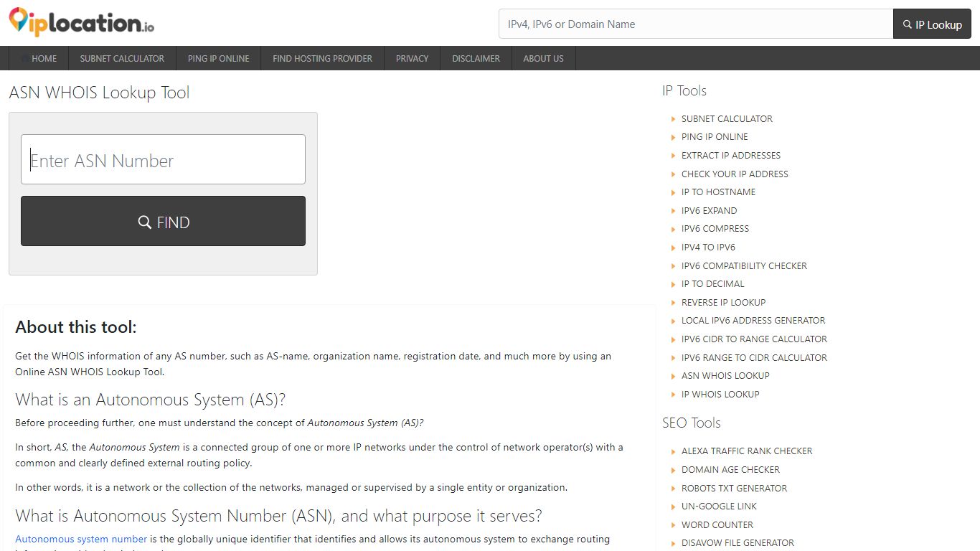Focus the IPv4, IPv6 or Domain Name field
980x551 pixels.
tap(696, 24)
